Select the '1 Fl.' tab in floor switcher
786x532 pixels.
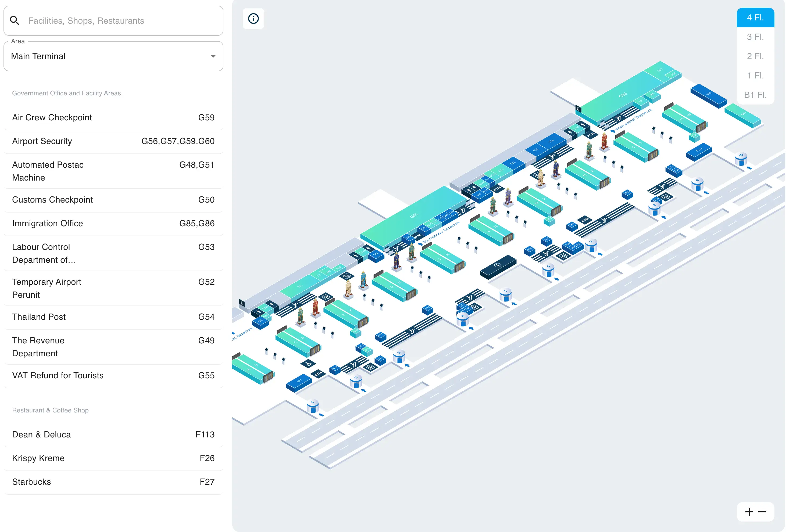(755, 76)
